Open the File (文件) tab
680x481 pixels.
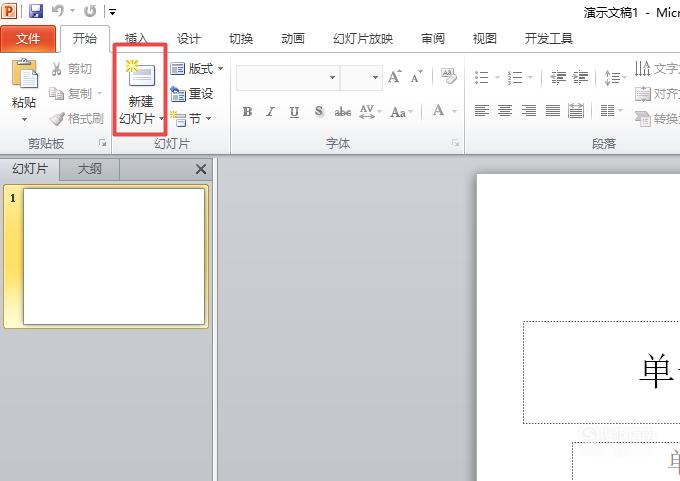pos(28,39)
